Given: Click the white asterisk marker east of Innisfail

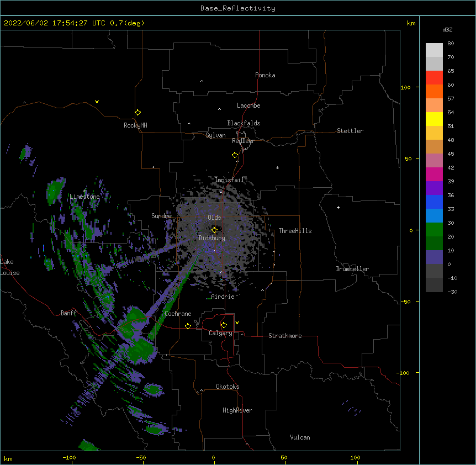Looking at the screenshot, I should point(277,167).
